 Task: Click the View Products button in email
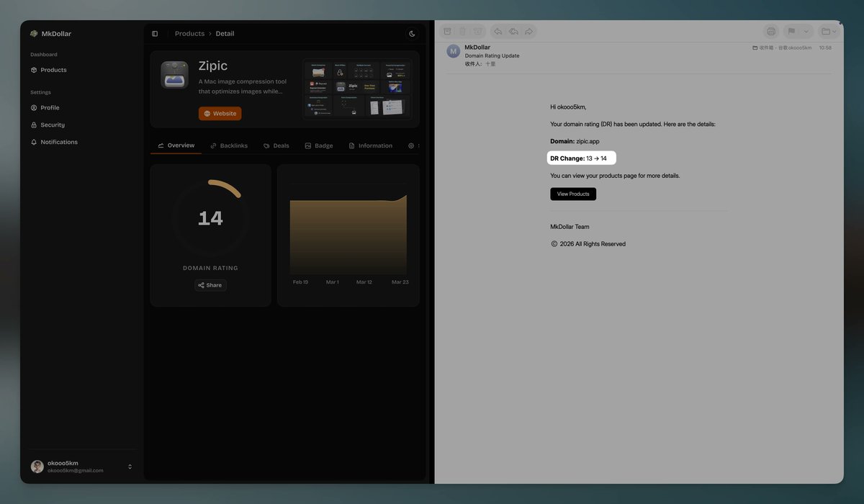pyautogui.click(x=573, y=194)
